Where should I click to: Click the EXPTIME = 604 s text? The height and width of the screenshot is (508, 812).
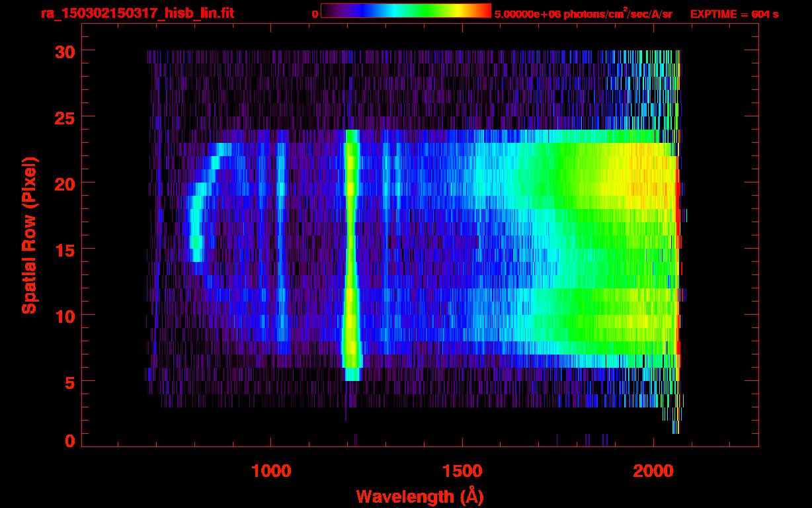tap(734, 14)
